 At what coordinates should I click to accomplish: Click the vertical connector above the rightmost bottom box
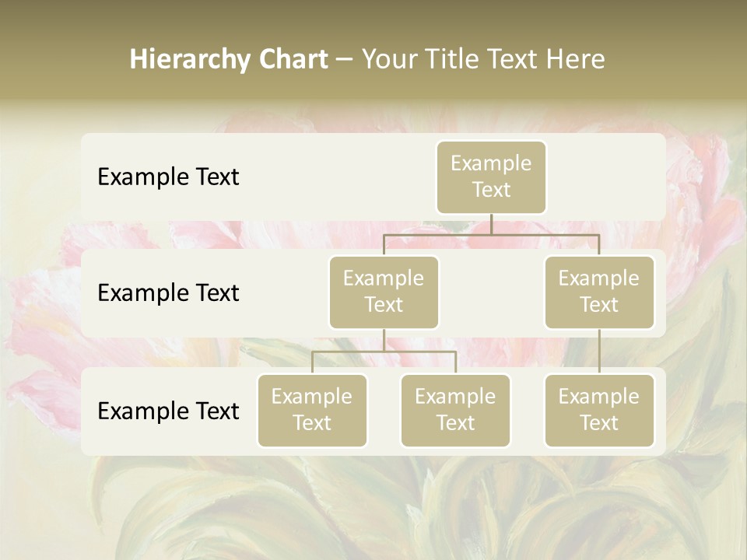(x=599, y=352)
